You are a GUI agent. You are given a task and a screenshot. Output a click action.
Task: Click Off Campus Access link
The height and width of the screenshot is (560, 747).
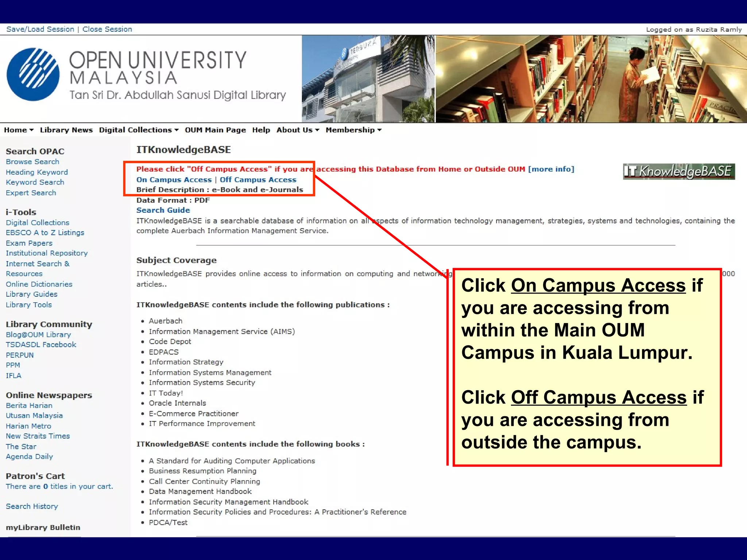(258, 180)
